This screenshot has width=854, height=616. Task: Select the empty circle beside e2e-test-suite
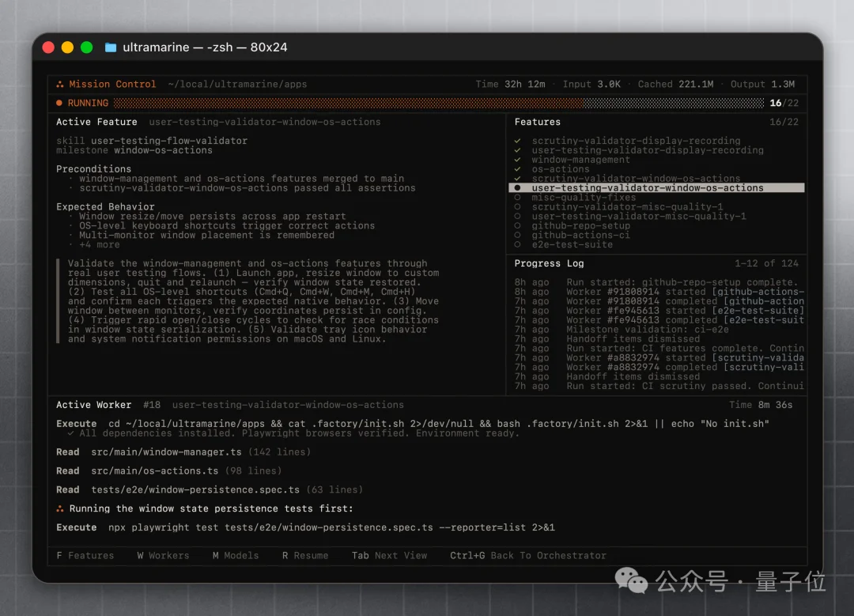[517, 244]
